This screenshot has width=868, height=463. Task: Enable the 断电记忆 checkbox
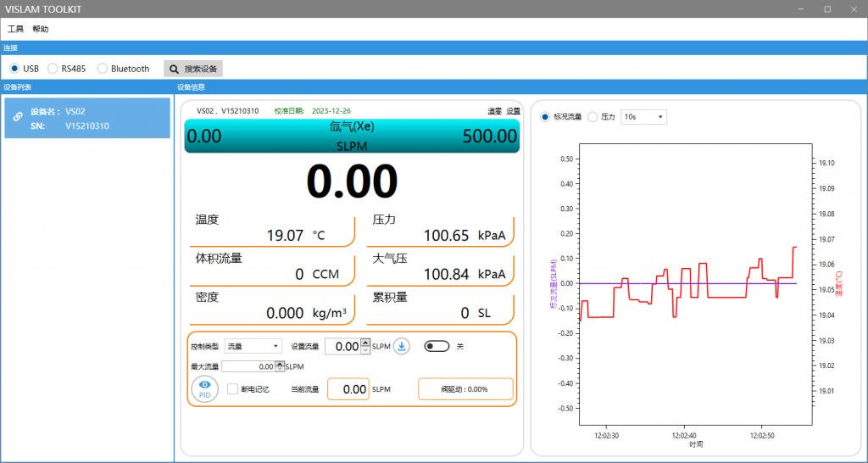(x=232, y=388)
